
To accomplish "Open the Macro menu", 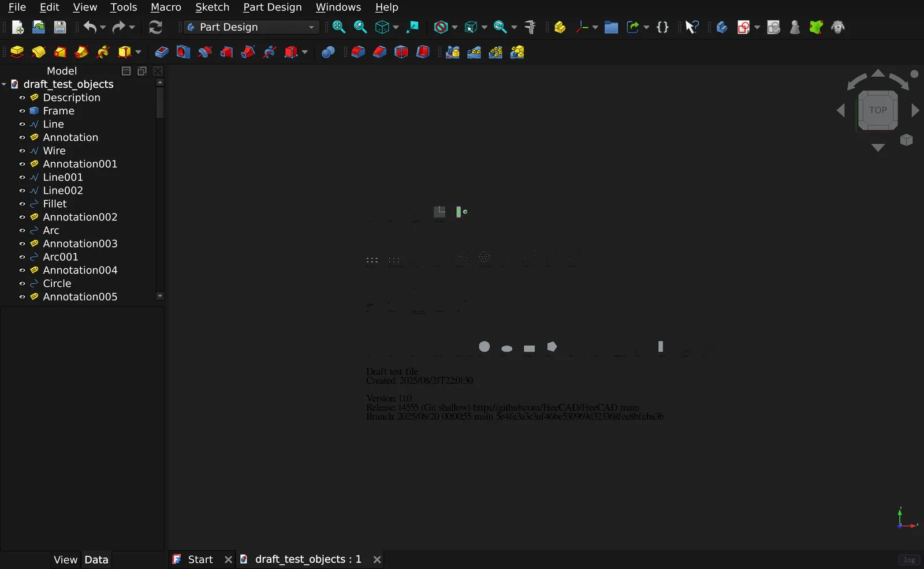I will point(166,7).
